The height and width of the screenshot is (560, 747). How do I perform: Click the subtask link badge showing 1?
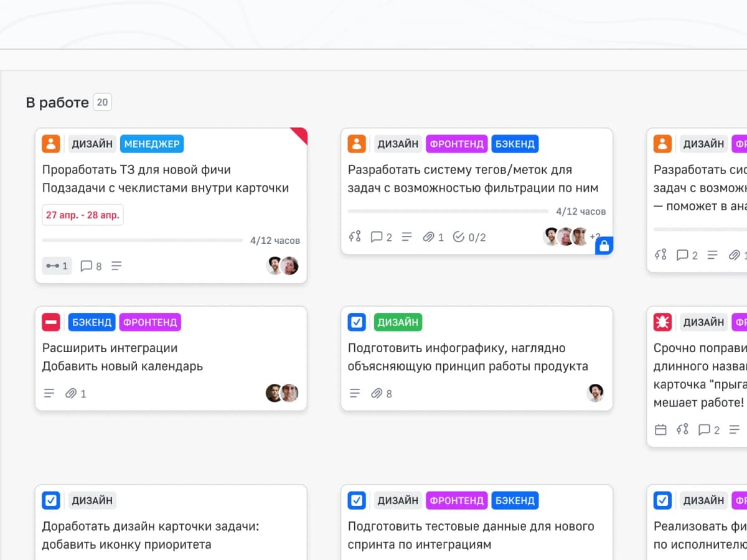(x=57, y=266)
